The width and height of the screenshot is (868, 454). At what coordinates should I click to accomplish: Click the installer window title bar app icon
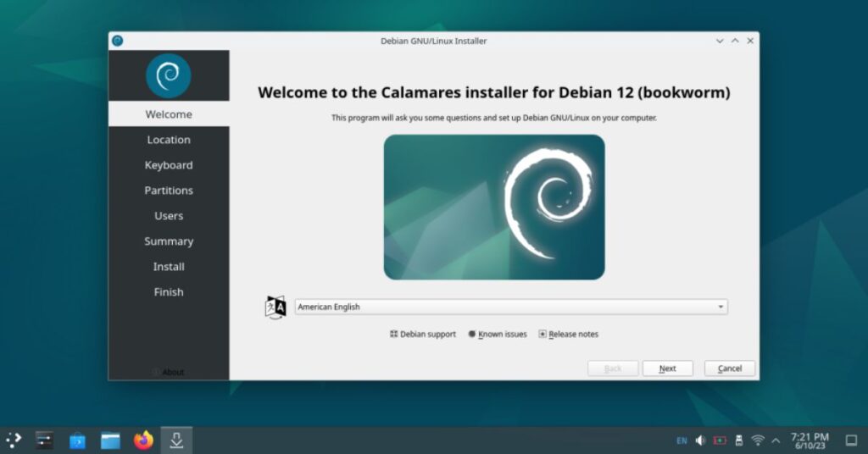tap(117, 41)
